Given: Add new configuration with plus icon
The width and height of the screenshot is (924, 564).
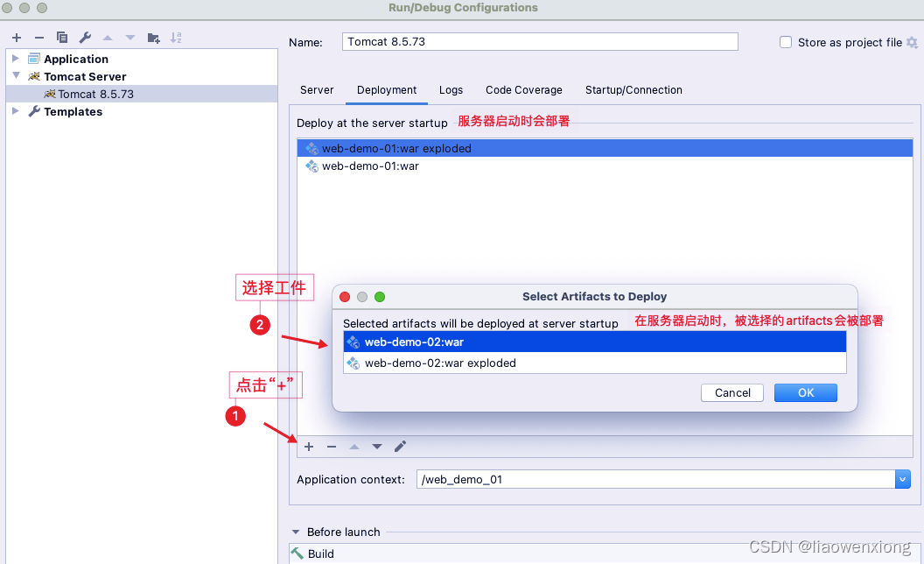Looking at the screenshot, I should click(x=17, y=38).
